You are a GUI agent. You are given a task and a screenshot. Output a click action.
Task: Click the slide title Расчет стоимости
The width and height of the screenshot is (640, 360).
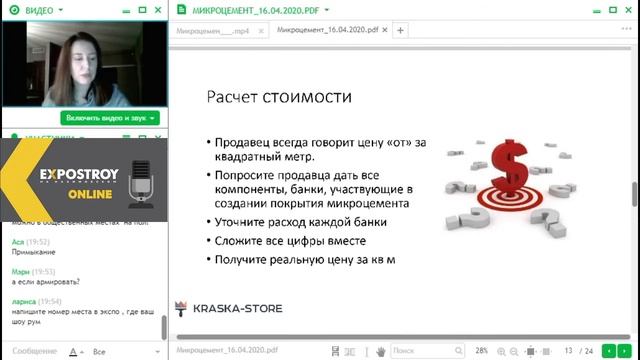[x=279, y=97]
